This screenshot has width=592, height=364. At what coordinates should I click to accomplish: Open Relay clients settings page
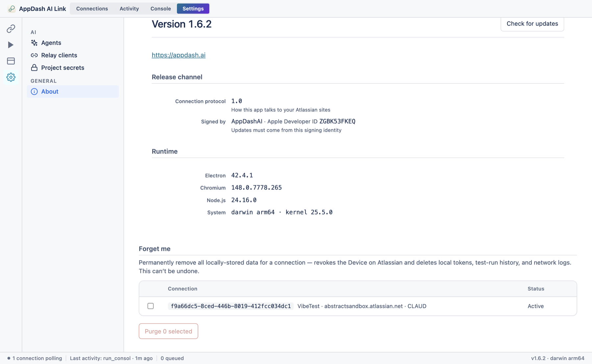coord(73,55)
